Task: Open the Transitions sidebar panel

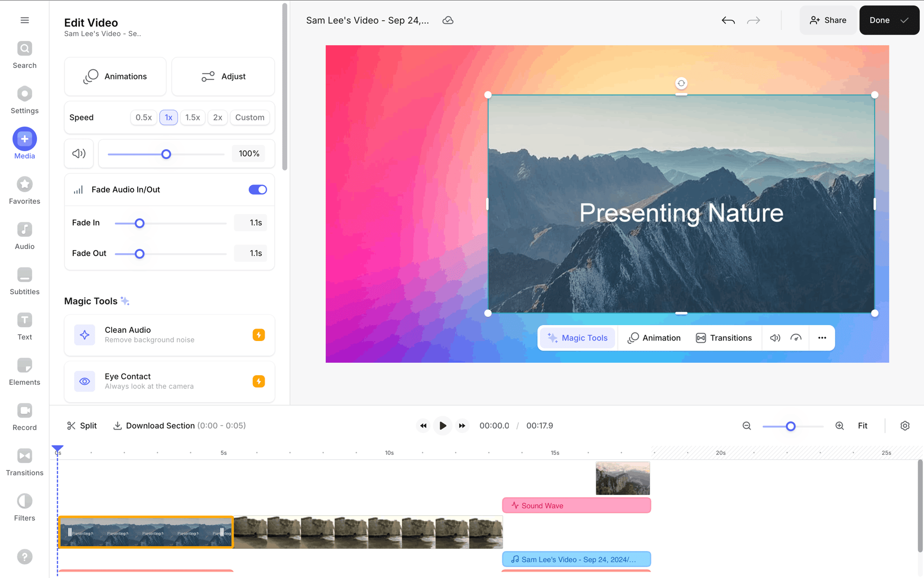Action: click(25, 463)
